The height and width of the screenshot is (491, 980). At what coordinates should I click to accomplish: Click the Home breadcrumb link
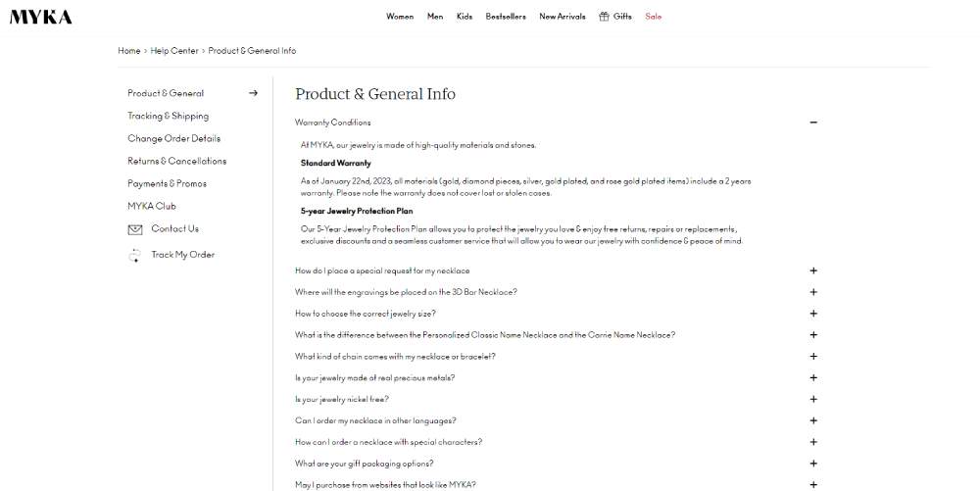pyautogui.click(x=128, y=51)
